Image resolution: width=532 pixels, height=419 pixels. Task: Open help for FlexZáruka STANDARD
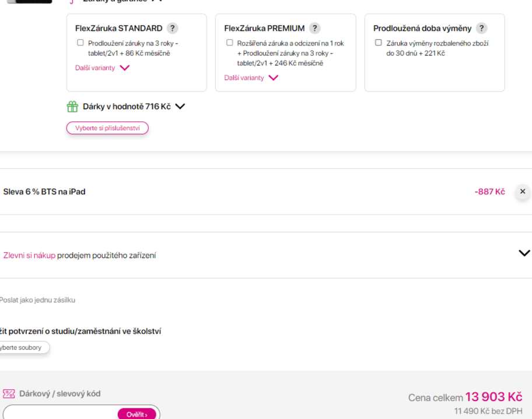[x=172, y=28]
